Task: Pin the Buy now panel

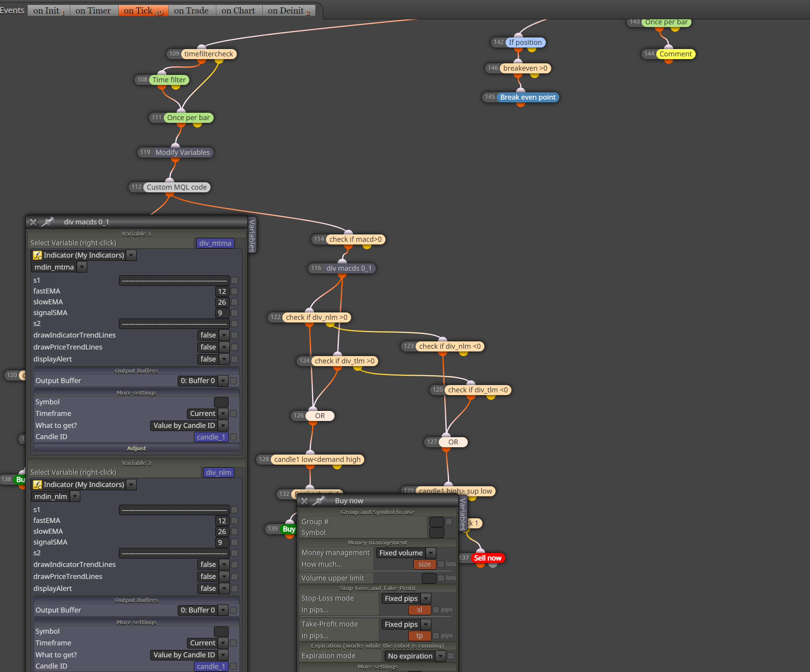Action: pyautogui.click(x=319, y=501)
